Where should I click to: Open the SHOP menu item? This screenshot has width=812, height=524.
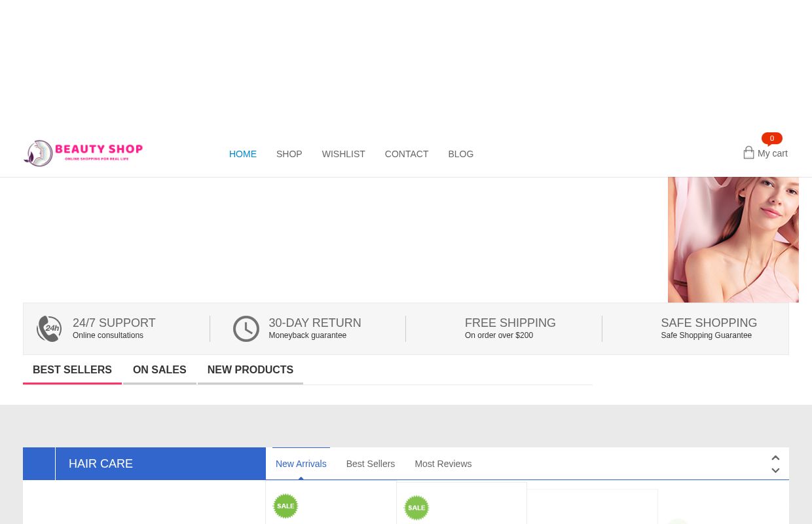pos(289,154)
